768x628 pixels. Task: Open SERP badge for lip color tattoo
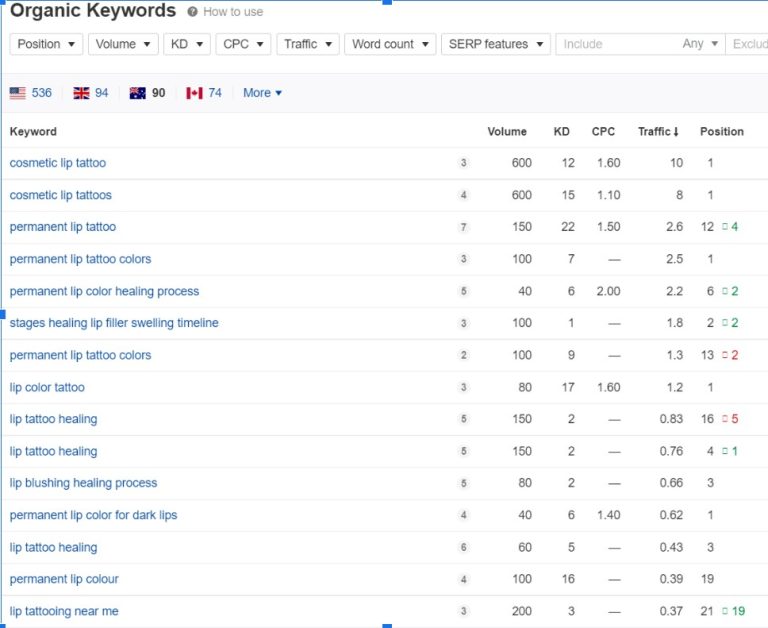[463, 387]
